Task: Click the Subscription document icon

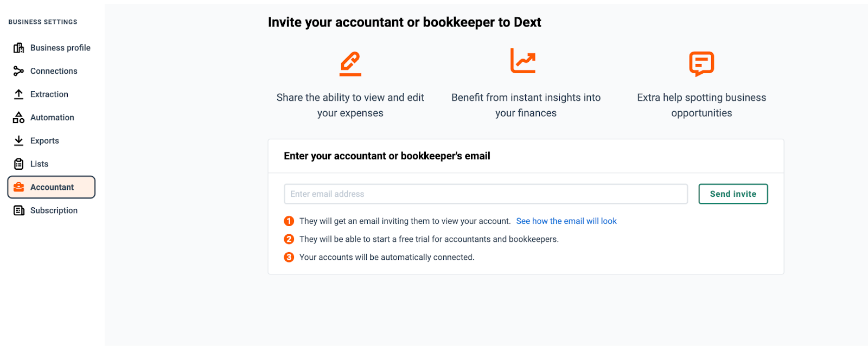Action: coord(18,210)
